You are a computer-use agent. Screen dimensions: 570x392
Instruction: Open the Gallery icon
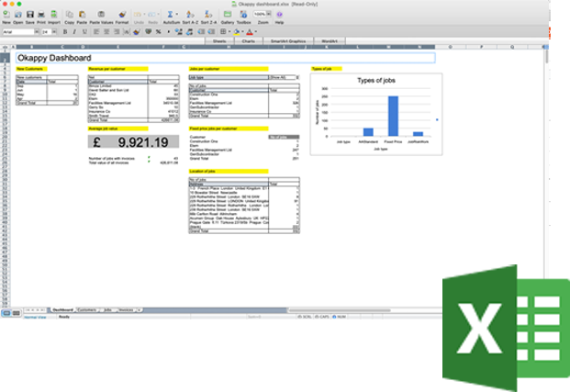tap(228, 15)
